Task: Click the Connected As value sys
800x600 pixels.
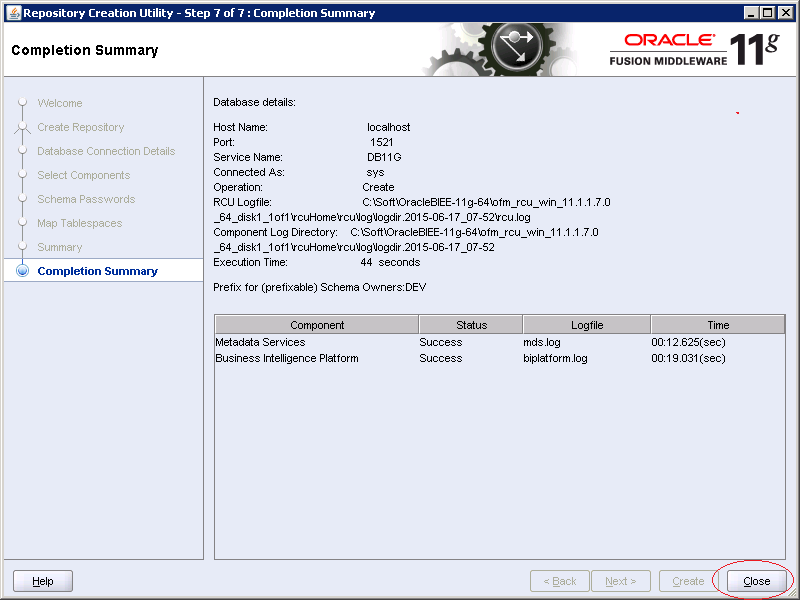Action: [376, 172]
